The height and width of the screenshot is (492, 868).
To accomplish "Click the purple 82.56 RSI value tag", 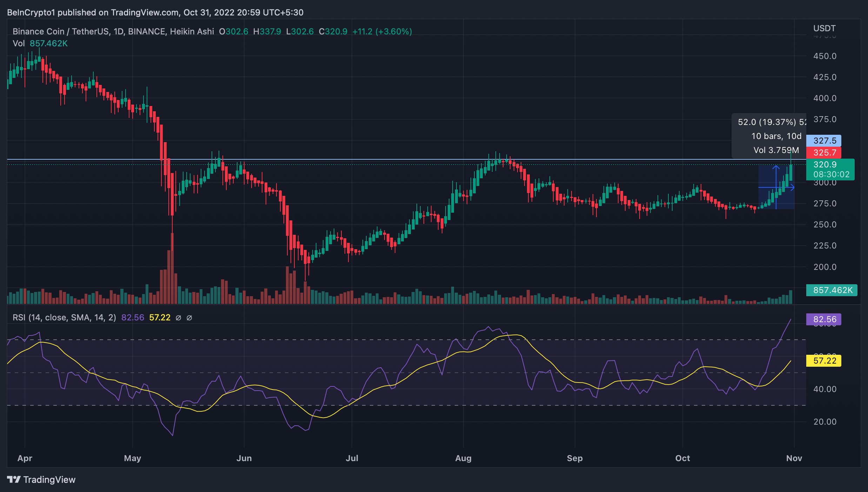I will point(824,319).
